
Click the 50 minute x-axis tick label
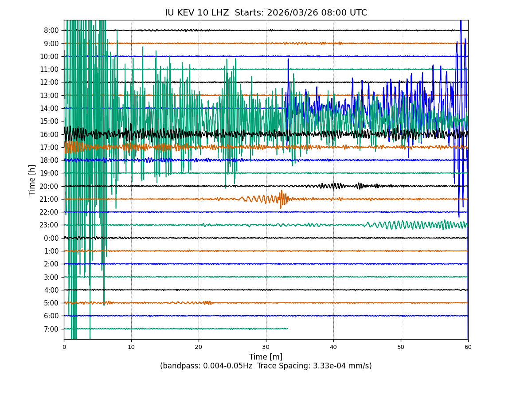pyautogui.click(x=401, y=347)
